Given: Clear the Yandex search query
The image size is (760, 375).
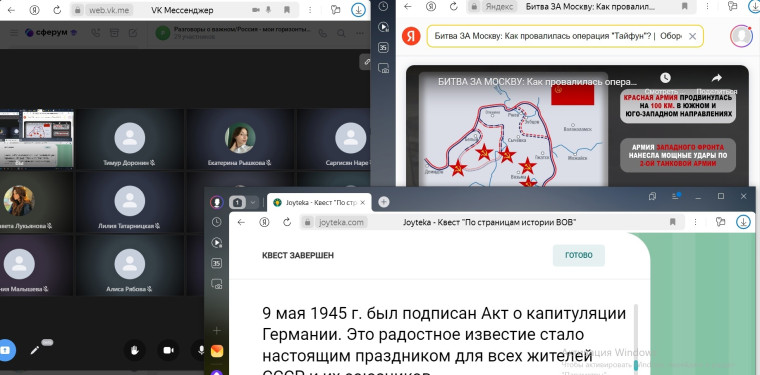Looking at the screenshot, I should click(x=692, y=36).
